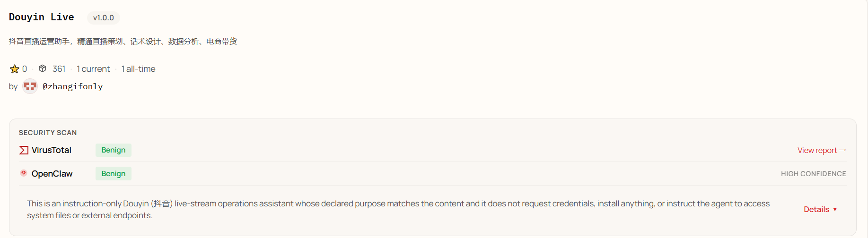Viewport: 868px width, 238px height.
Task: Click the 361 downloads count
Action: tap(59, 69)
